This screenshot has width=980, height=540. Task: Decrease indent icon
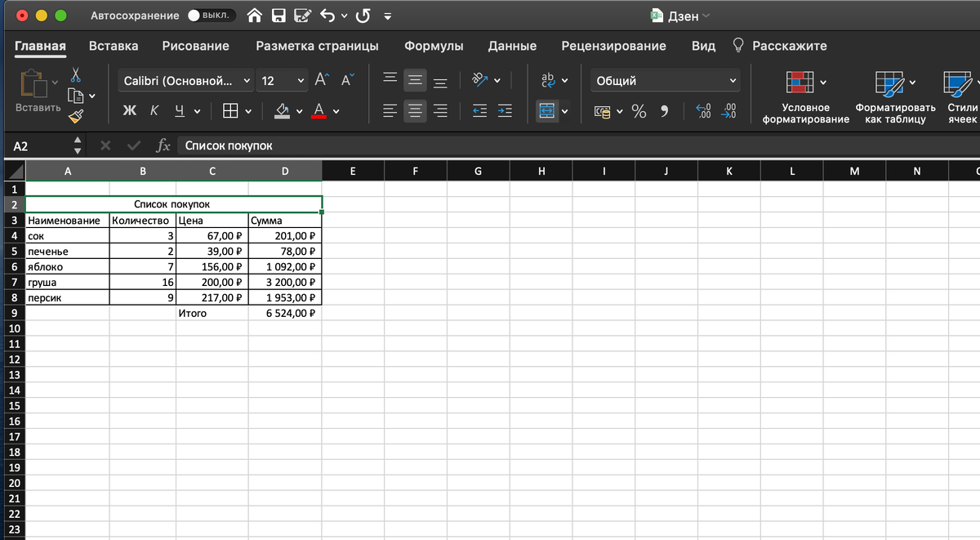[480, 111]
